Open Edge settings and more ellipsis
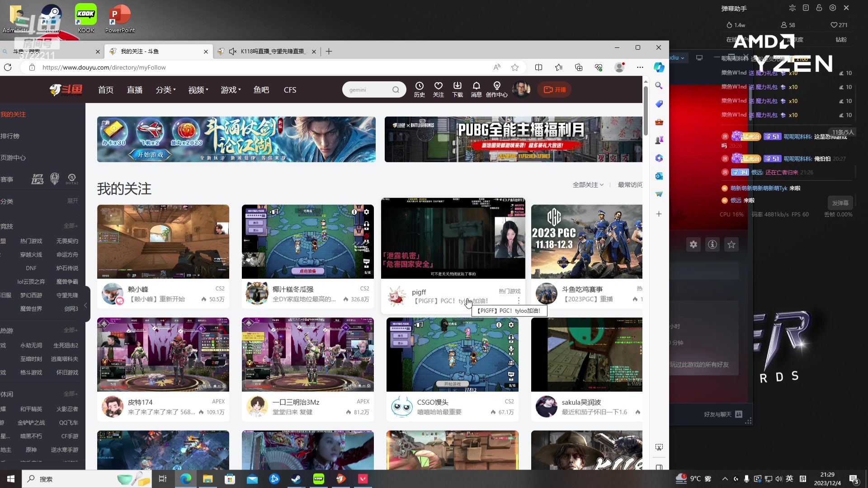This screenshot has height=488, width=868. [x=640, y=67]
